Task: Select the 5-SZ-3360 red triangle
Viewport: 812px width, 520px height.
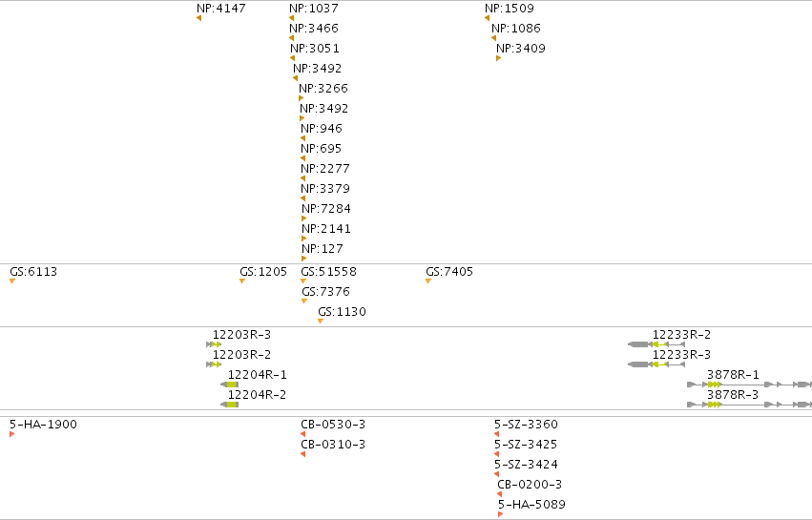Action: click(x=496, y=434)
